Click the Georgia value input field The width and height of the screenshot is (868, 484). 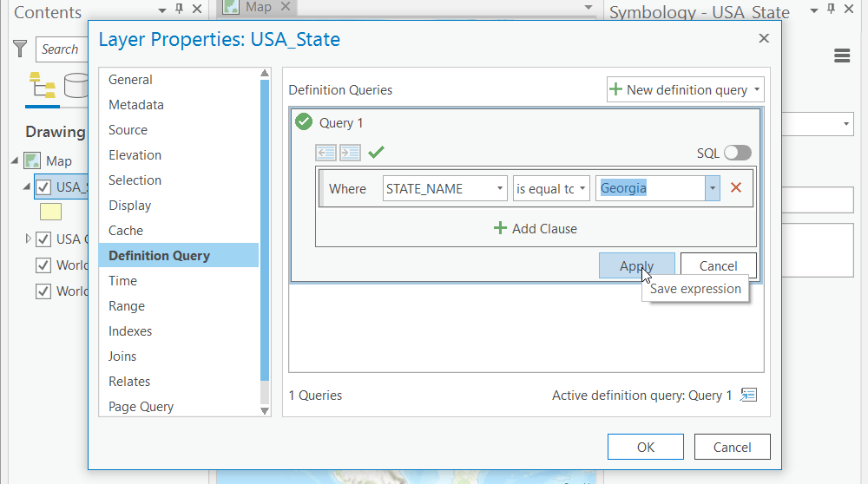coord(650,188)
